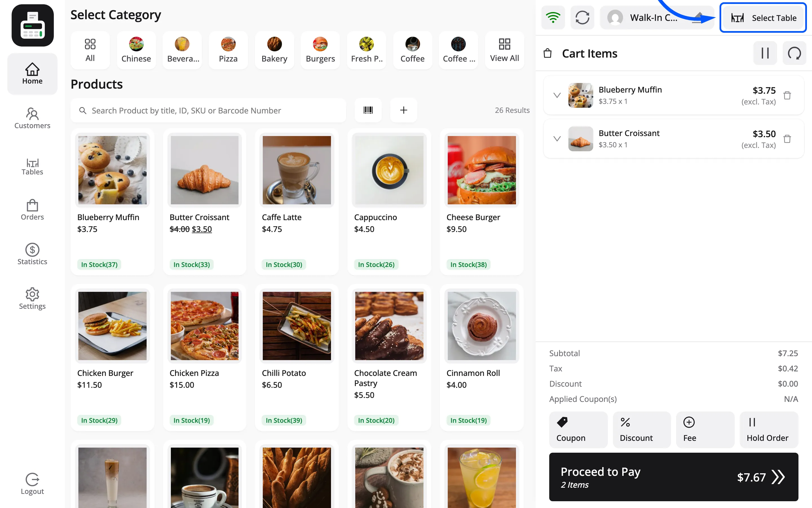Click the Select Table button
The height and width of the screenshot is (508, 812).
coord(763,17)
